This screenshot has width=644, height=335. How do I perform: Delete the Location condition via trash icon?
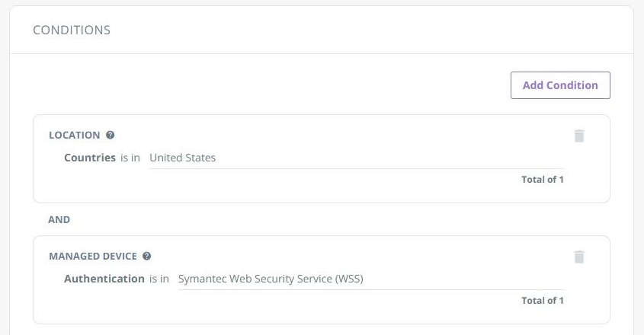click(x=579, y=136)
